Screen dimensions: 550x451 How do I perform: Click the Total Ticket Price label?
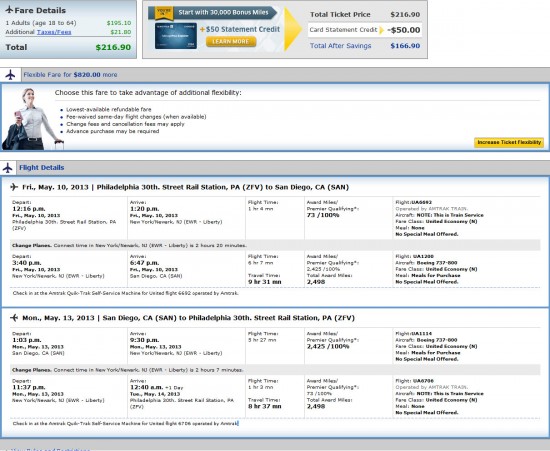click(x=340, y=15)
